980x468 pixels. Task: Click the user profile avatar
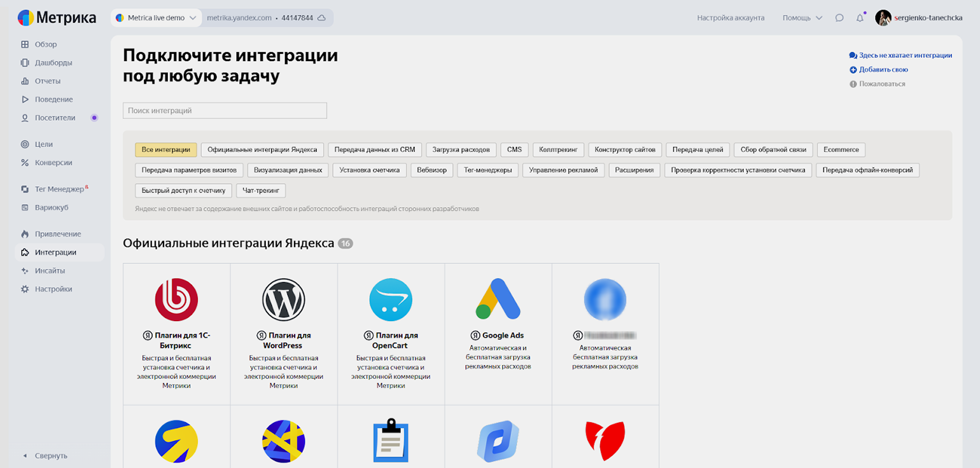click(x=883, y=18)
